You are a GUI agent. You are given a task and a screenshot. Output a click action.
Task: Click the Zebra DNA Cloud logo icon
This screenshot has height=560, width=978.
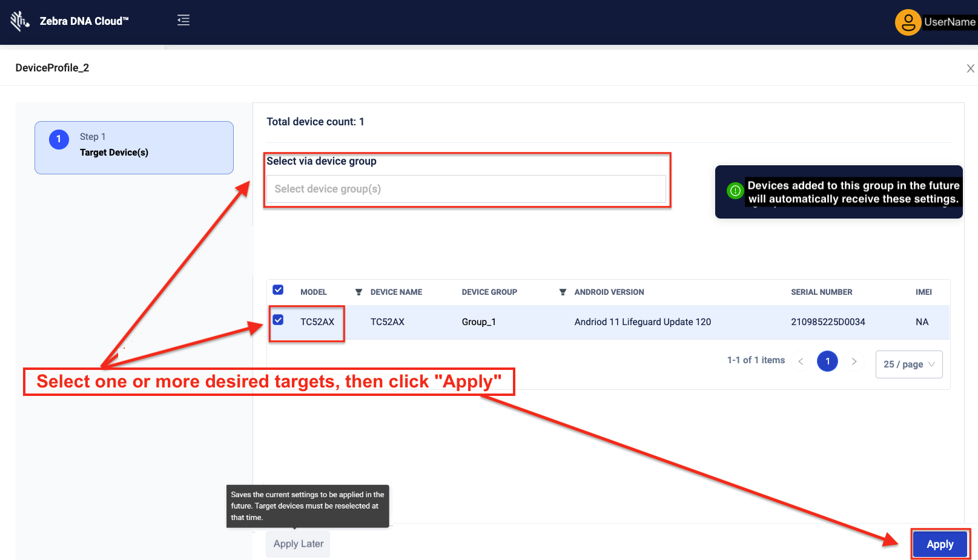tap(19, 21)
